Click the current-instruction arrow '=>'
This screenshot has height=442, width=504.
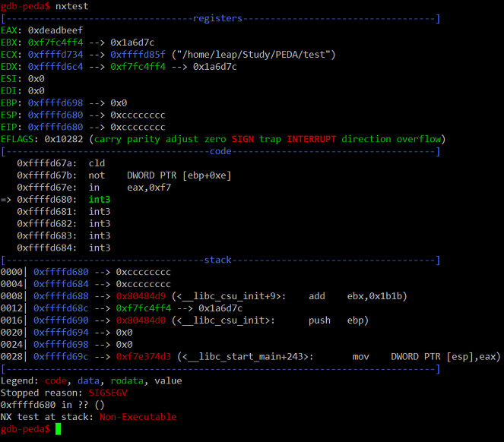(6, 200)
